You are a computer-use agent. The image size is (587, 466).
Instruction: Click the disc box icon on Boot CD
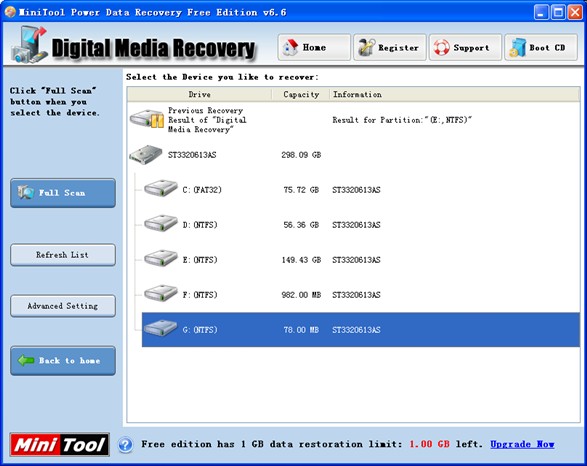(518, 48)
